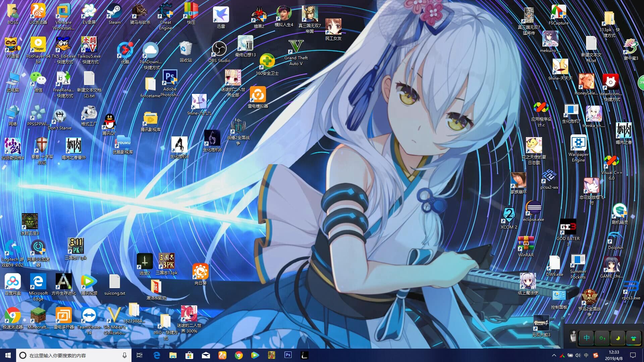The image size is (644, 362).
Task: Launch the XCOM 2 shortcut
Action: click(x=509, y=218)
